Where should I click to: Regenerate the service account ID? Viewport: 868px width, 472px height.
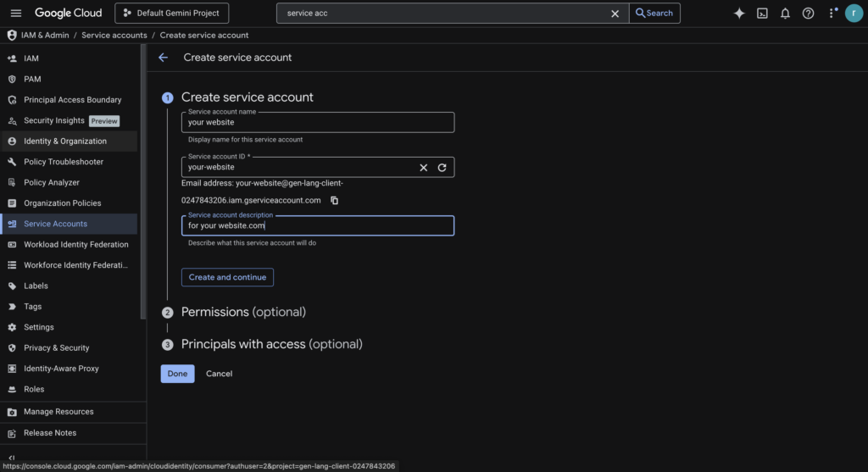tap(442, 168)
